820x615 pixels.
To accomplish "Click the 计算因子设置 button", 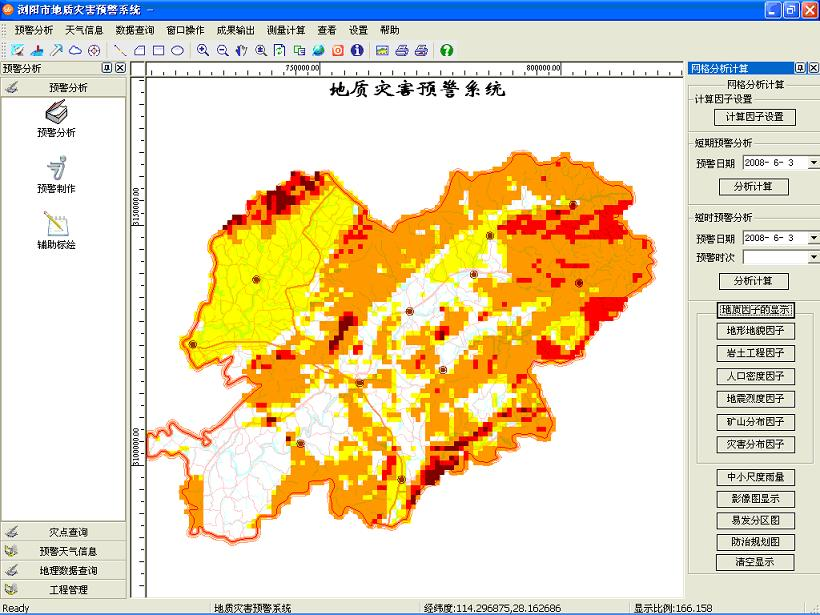I will [x=755, y=117].
